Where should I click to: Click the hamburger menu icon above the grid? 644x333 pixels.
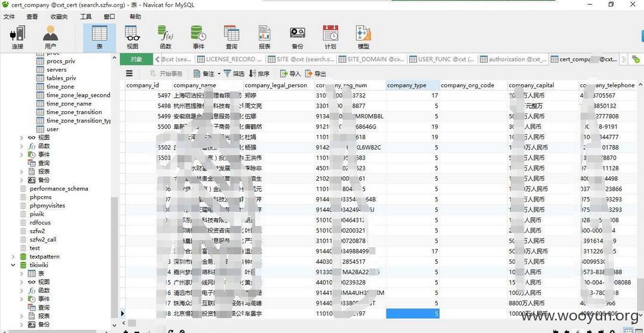click(130, 74)
